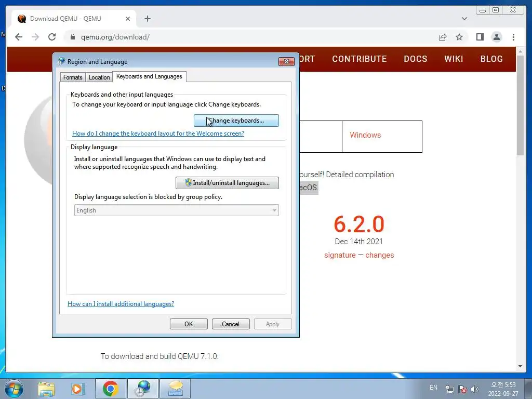The height and width of the screenshot is (399, 532).
Task: Open volume speaker tray icon
Action: 475,389
